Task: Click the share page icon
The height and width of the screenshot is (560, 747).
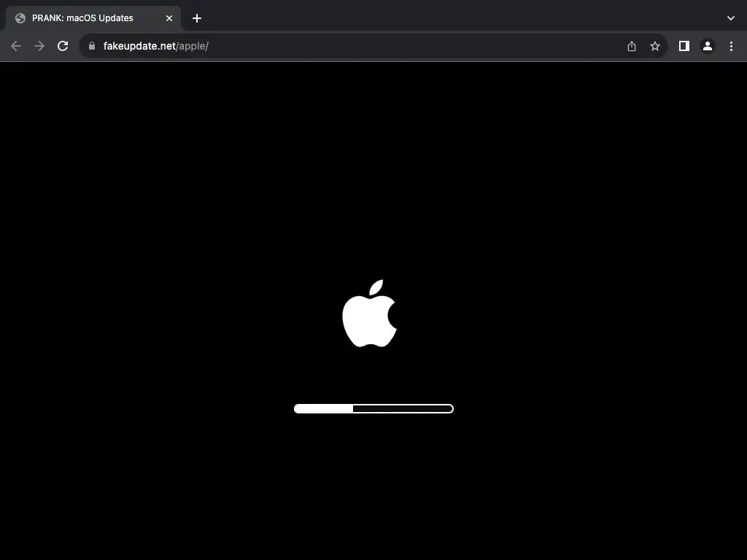Action: pyautogui.click(x=632, y=46)
